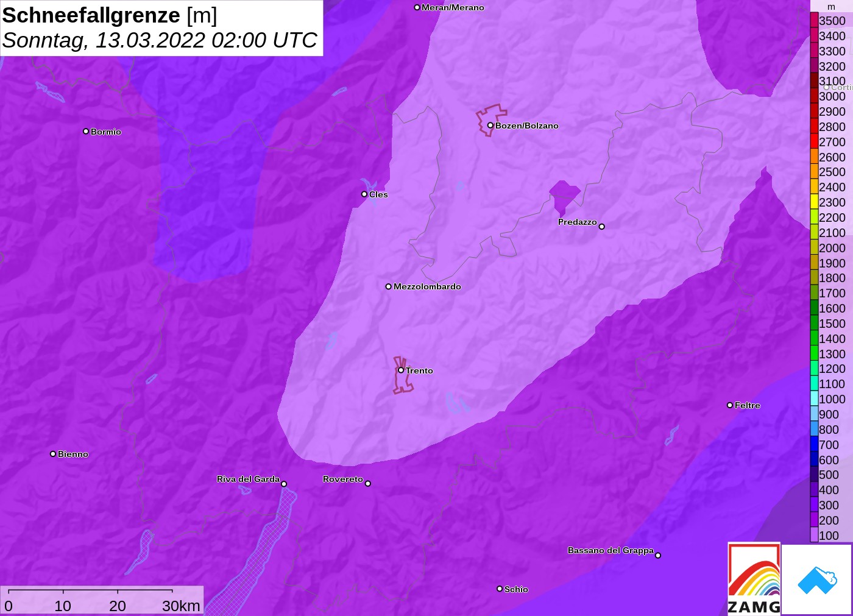Pick the green 1500 legend swatch
The width and height of the screenshot is (853, 616).
tap(814, 323)
